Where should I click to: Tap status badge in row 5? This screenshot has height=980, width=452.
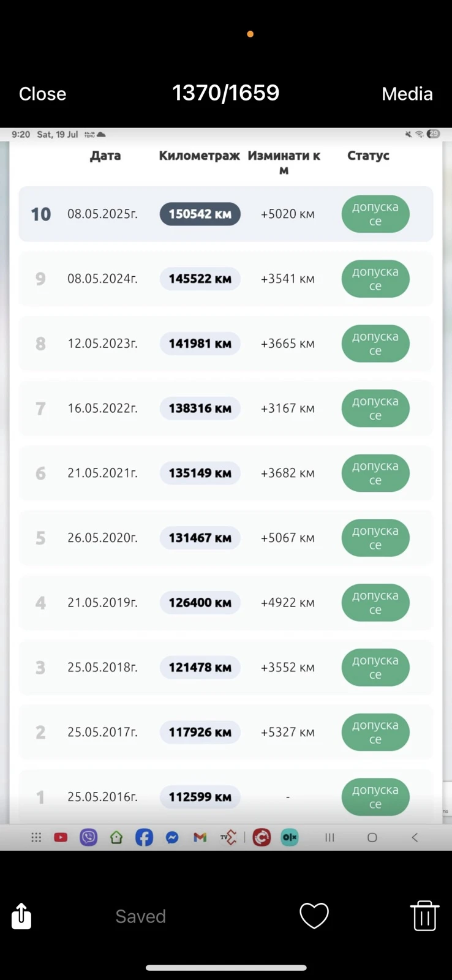coord(375,538)
